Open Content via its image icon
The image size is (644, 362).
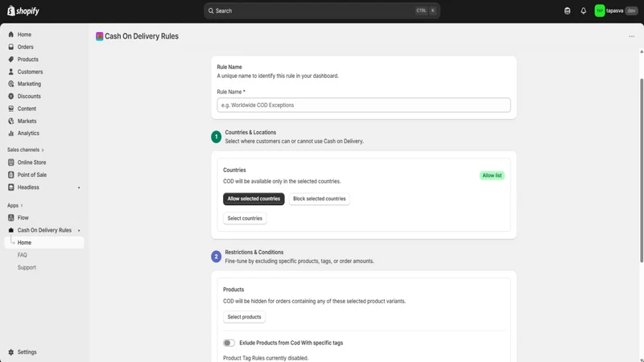coord(11,109)
